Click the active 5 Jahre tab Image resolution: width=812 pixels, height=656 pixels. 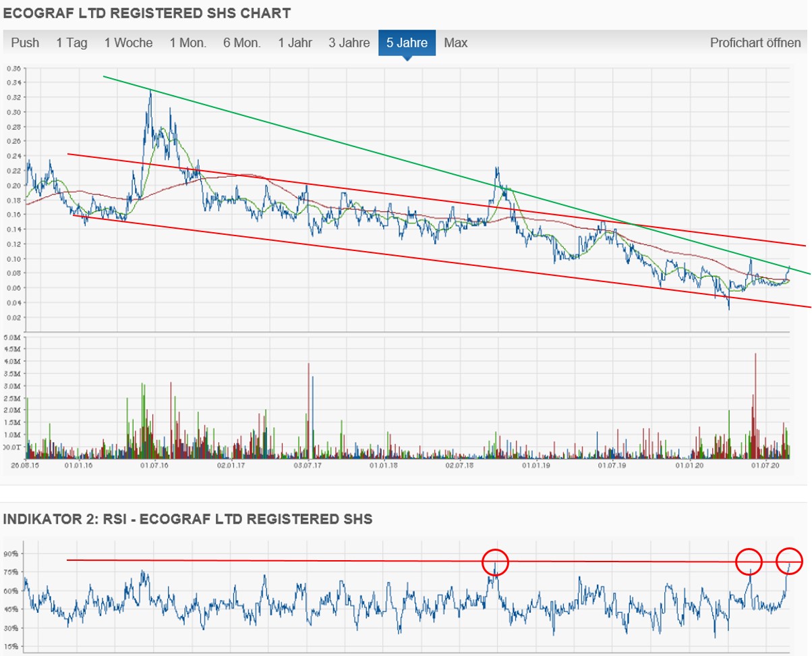(x=407, y=43)
